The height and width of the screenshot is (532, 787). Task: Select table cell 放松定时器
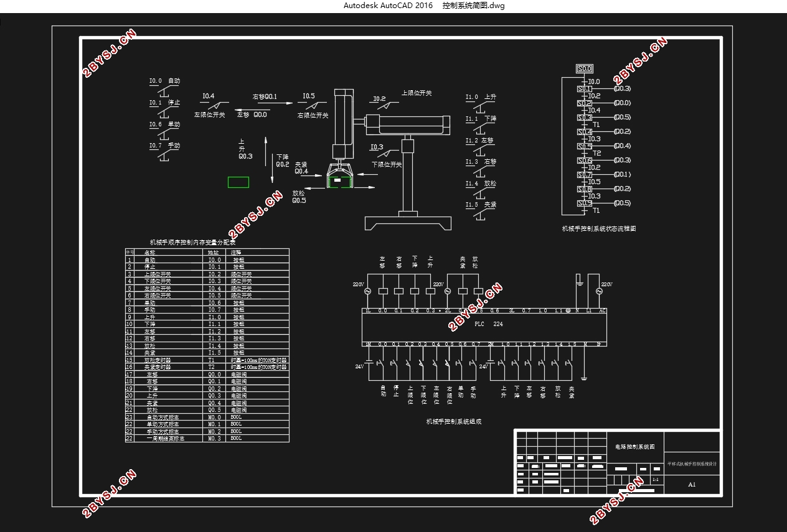pos(158,360)
